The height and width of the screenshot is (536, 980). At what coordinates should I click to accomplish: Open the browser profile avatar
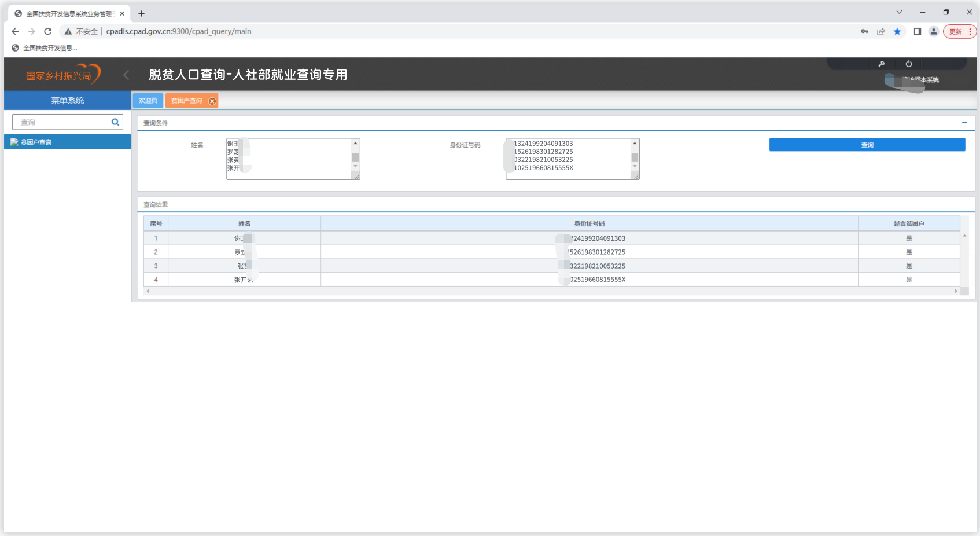[933, 31]
